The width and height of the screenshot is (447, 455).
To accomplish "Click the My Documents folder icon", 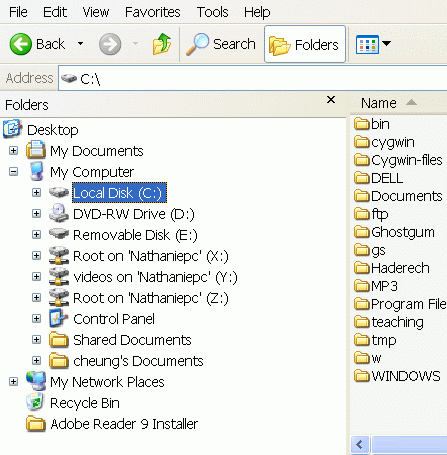I will (x=36, y=150).
